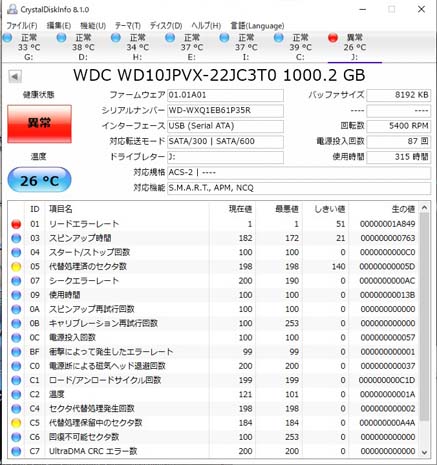Image resolution: width=437 pixels, height=465 pixels.
Task: Select the UltraDMA CRC エラー数 row name
Action: tap(93, 451)
